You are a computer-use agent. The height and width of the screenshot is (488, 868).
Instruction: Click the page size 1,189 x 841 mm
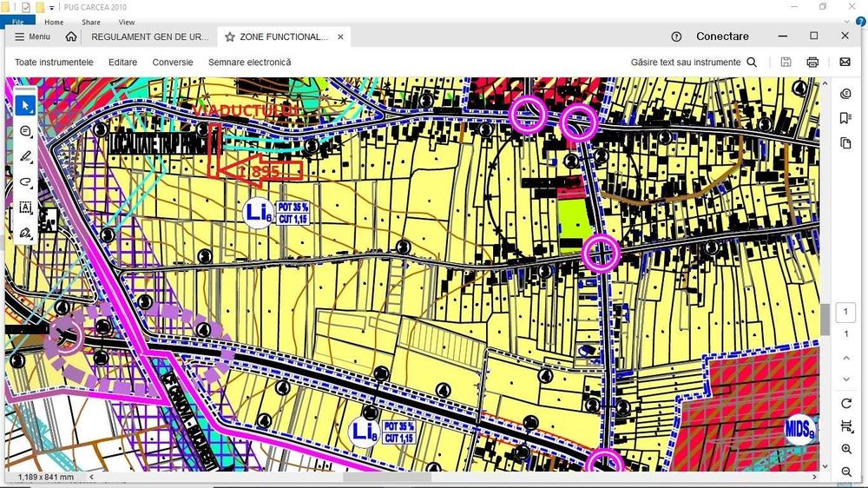(45, 477)
